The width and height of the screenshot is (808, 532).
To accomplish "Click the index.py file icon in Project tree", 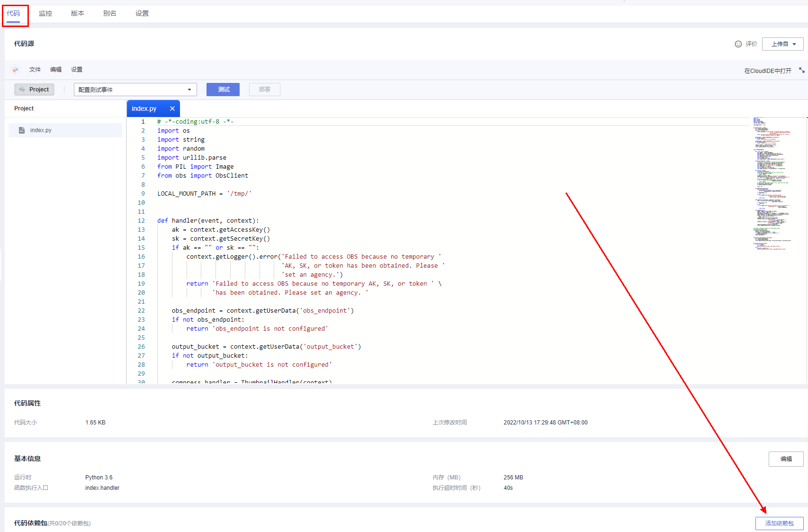I will click(22, 130).
